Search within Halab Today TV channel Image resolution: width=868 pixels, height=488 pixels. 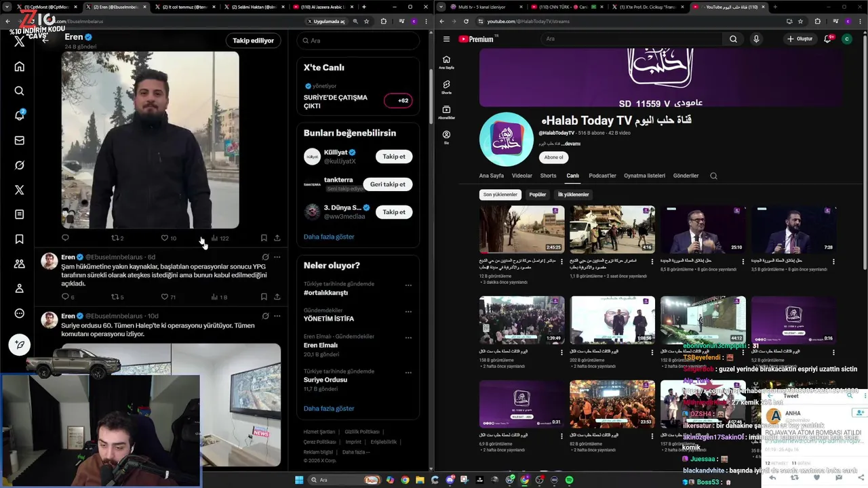[713, 176]
